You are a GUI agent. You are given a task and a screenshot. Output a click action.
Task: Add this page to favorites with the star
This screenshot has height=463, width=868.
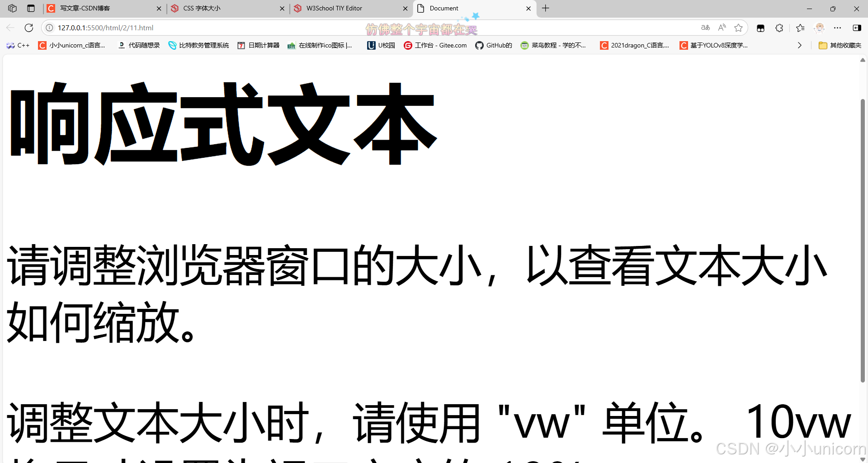click(x=739, y=28)
